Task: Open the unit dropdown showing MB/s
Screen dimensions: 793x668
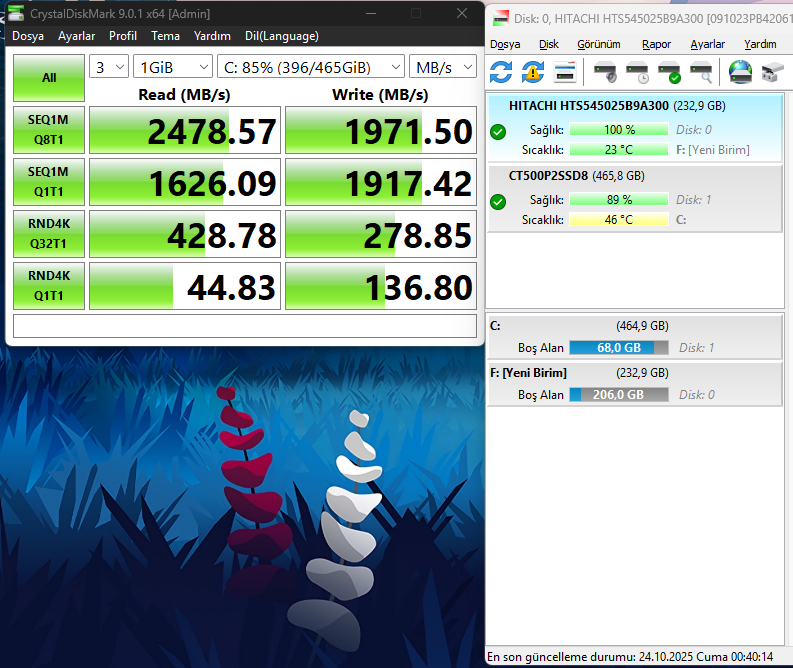Action: [x=443, y=67]
